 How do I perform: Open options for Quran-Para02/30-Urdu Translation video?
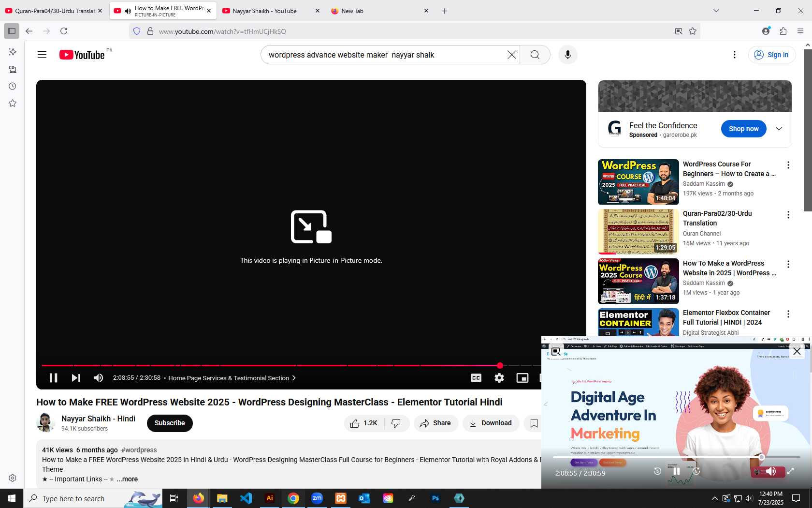point(788,215)
